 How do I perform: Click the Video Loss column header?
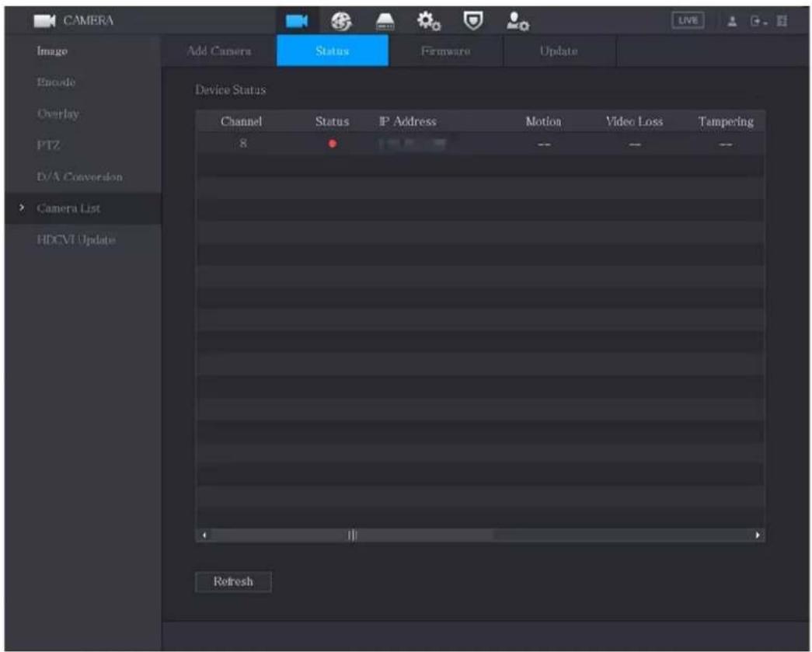click(634, 122)
